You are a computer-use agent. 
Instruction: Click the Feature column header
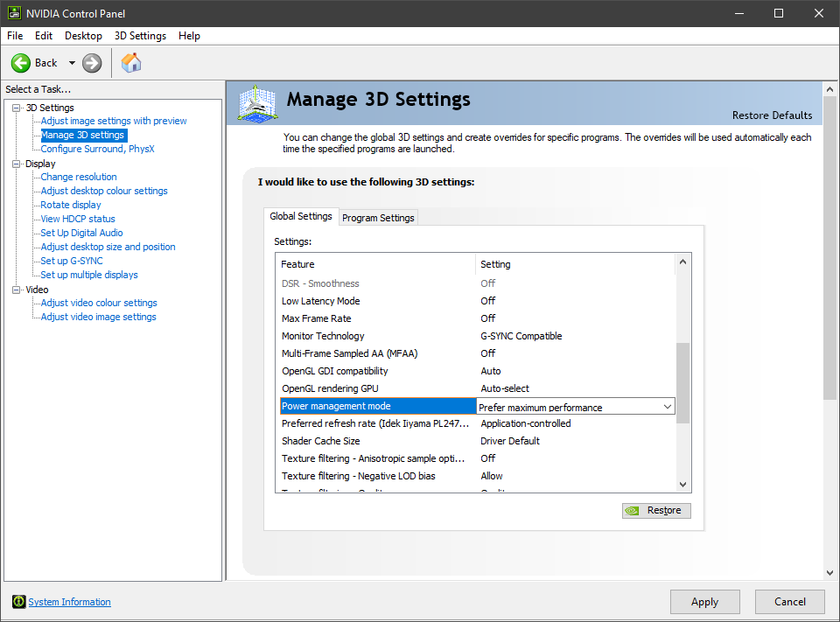tap(376, 264)
